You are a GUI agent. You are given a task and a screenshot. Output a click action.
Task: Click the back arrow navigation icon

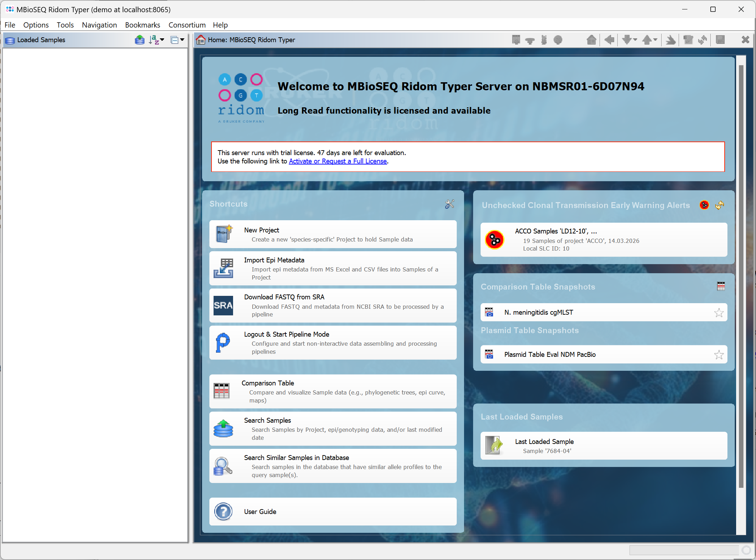click(609, 40)
